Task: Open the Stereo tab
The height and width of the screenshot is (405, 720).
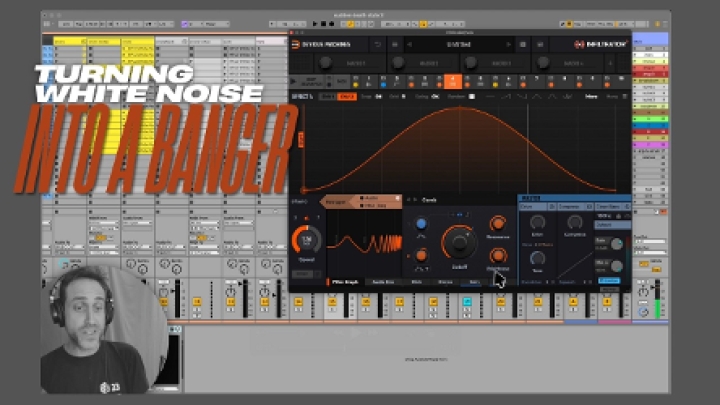Action: 445,282
